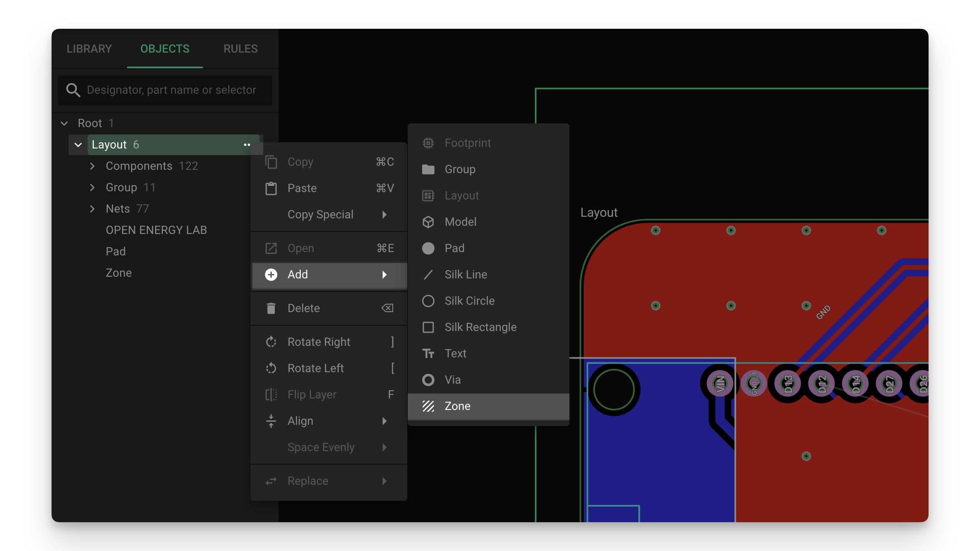Screen dimensions: 980x551
Task: Click the D27 pad on the PCB
Action: pyautogui.click(x=889, y=384)
